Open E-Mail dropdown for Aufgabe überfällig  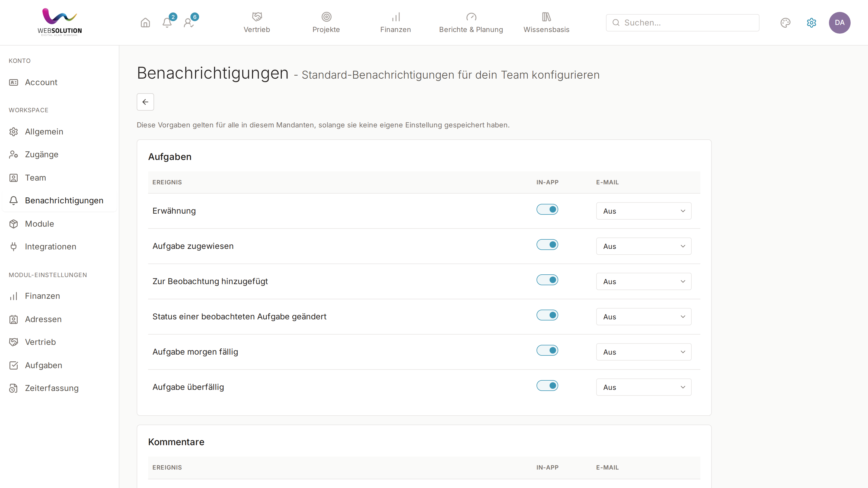pos(644,387)
